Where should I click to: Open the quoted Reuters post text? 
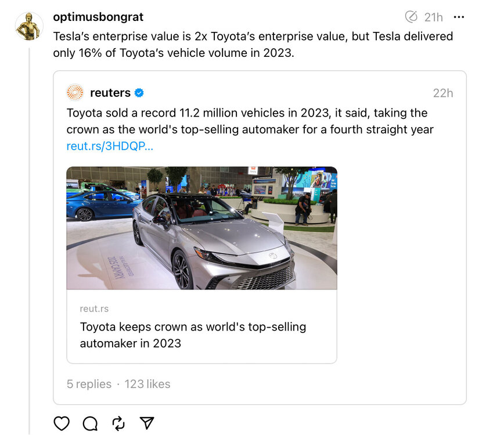(250, 121)
